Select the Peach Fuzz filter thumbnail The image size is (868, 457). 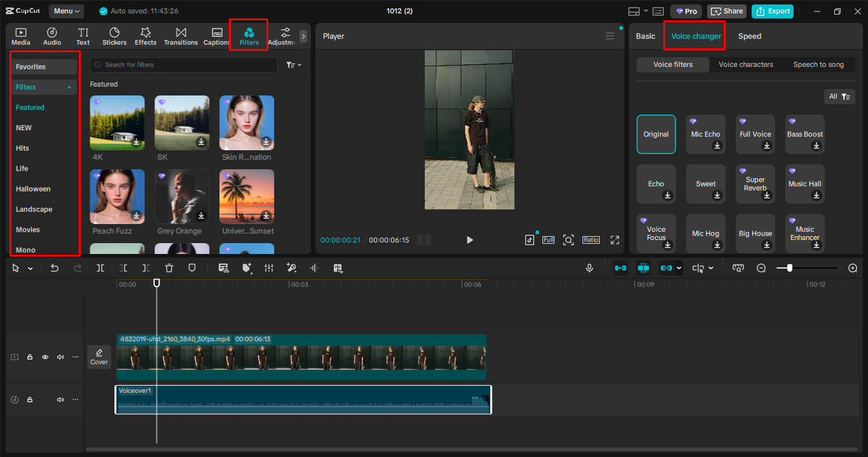[x=117, y=196]
